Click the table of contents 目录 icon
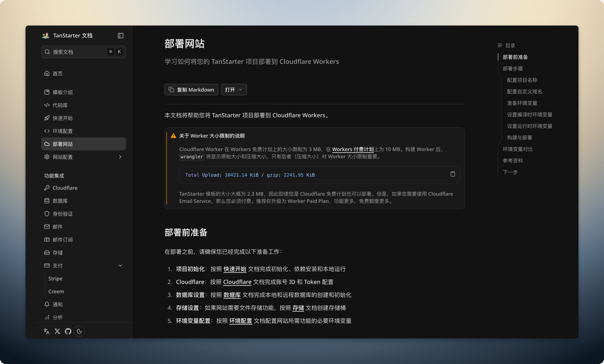The height and width of the screenshot is (364, 604). 500,45
